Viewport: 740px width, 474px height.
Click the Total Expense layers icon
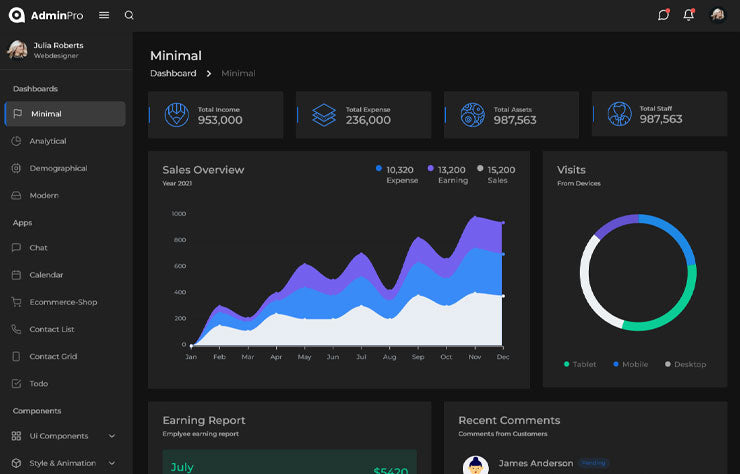324,114
